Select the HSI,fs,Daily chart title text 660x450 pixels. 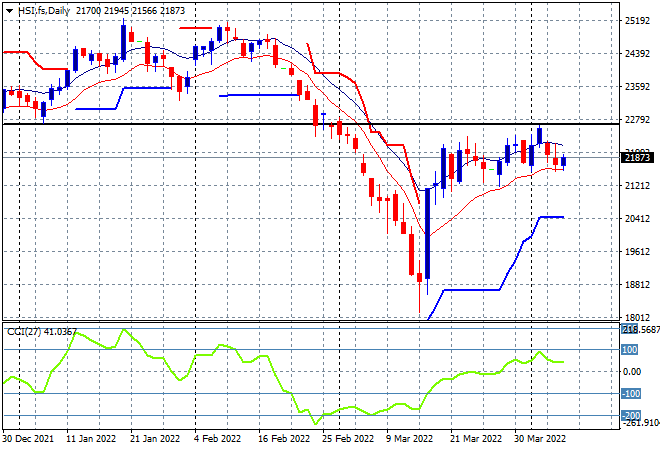[x=44, y=11]
